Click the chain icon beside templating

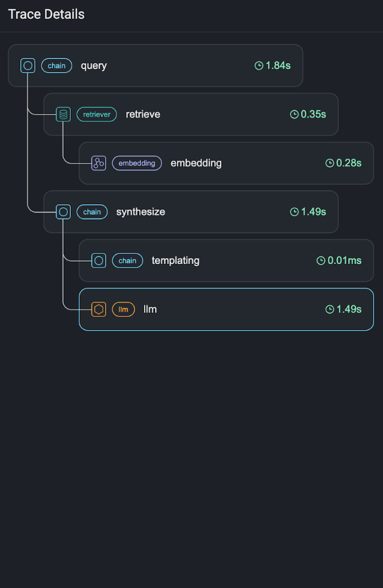point(99,260)
